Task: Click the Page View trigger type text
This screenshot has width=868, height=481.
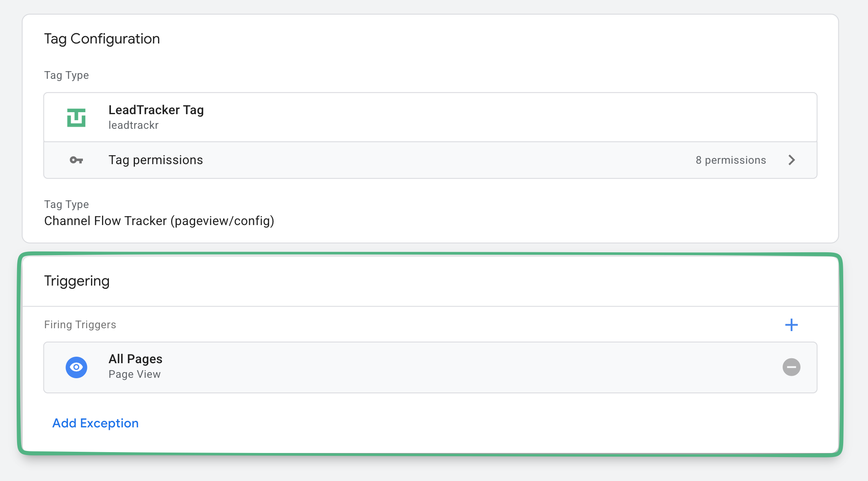Action: 135,375
